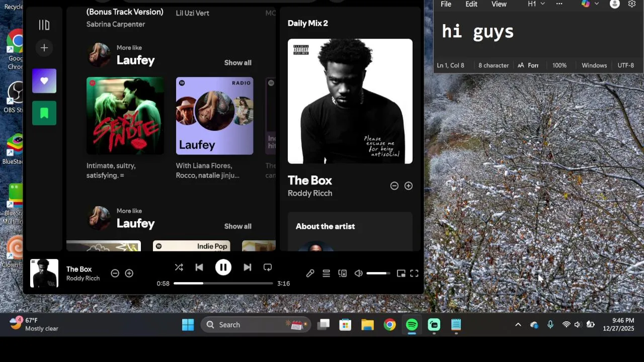Open Your Library in Spotify's sidebar

[x=44, y=25]
